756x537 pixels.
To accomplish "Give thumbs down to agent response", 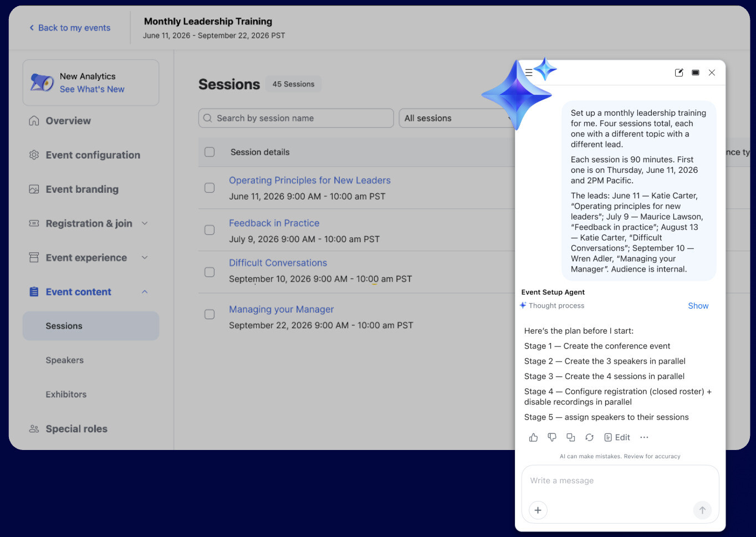I will [552, 437].
